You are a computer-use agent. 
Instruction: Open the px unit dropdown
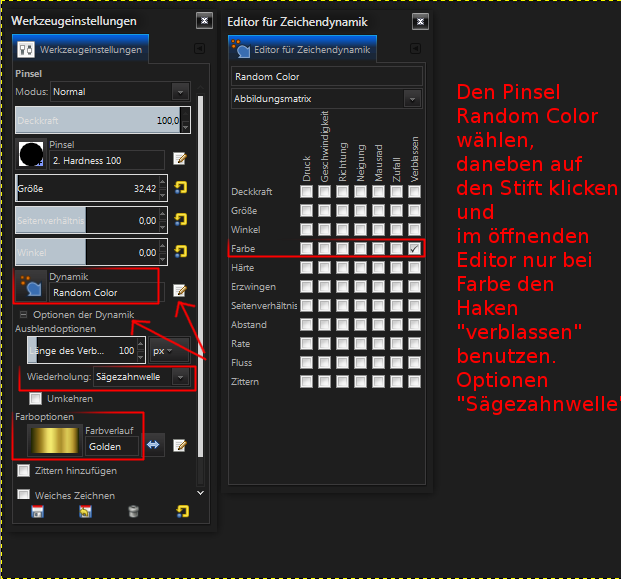click(x=170, y=350)
